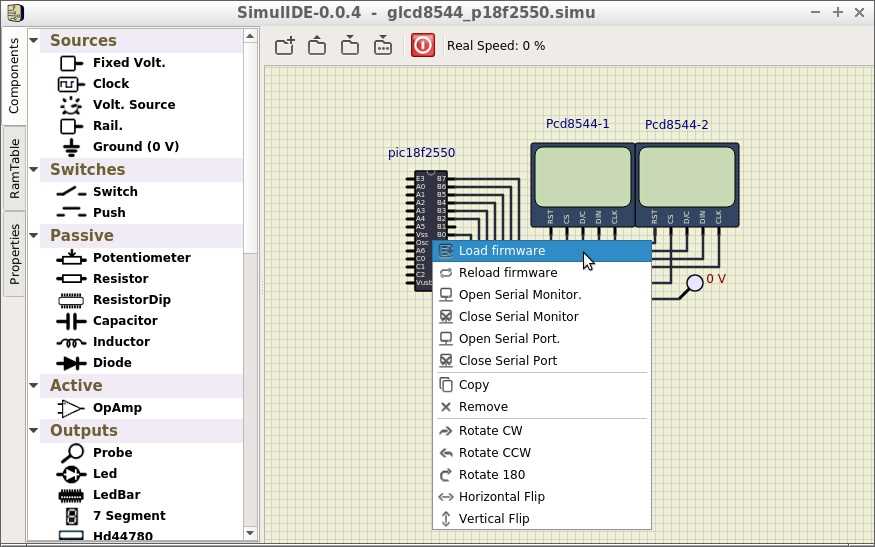Click the component list scroll down arrow
Image resolution: width=875 pixels, height=547 pixels.
coord(250,534)
